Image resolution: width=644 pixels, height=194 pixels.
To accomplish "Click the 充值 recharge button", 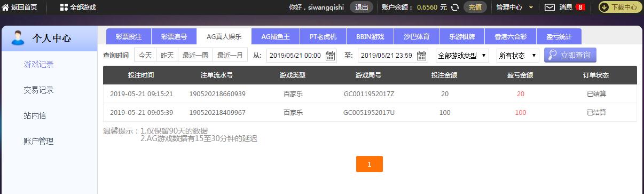I will 475,7.
